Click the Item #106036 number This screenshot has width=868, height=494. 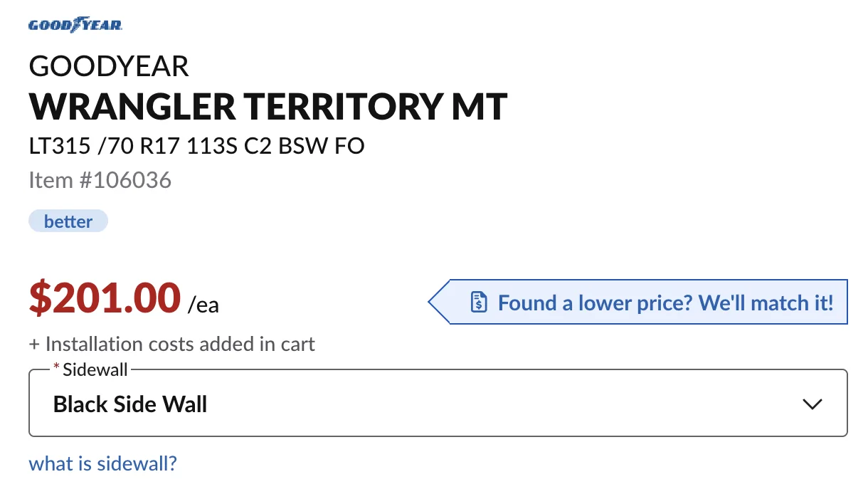click(x=100, y=180)
